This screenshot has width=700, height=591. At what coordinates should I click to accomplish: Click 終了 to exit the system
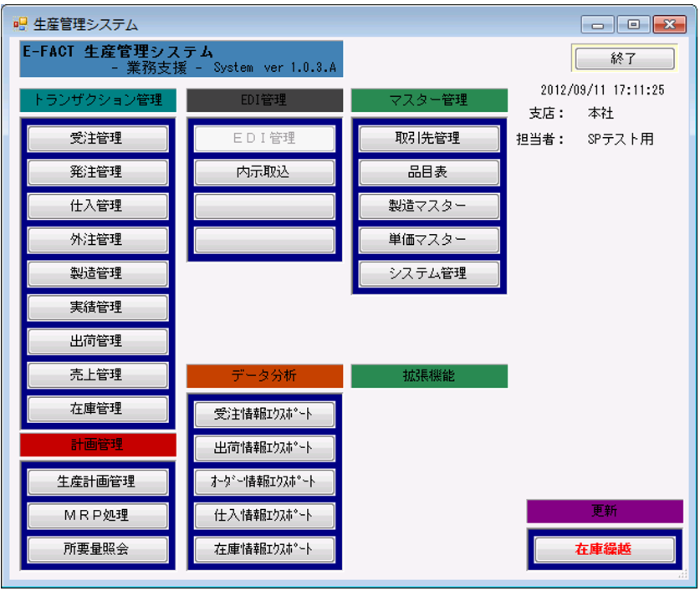tap(624, 59)
